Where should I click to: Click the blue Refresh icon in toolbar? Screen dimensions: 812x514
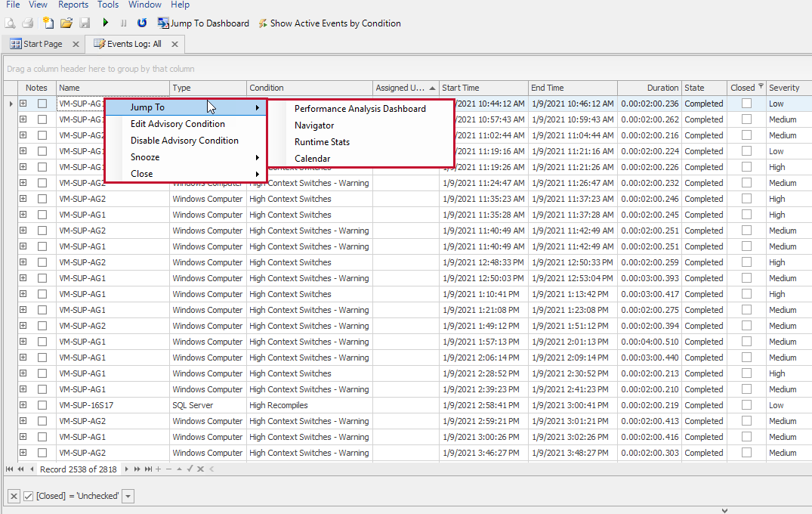(141, 23)
